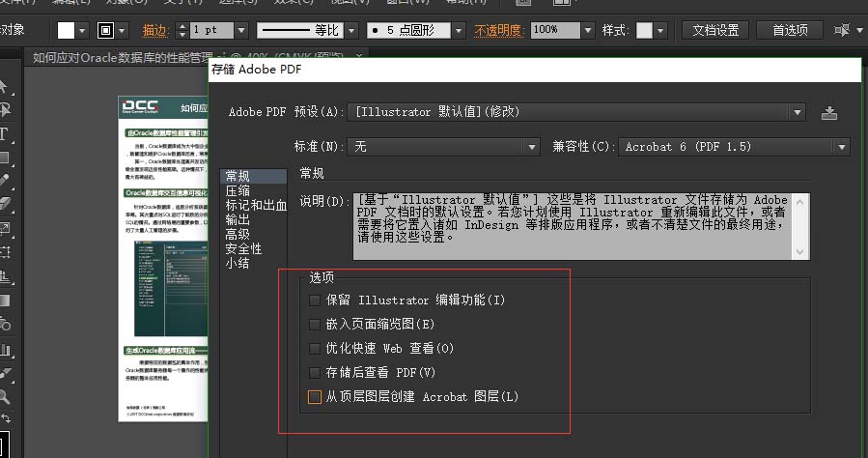Open the 标准 dropdown showing 无
This screenshot has width=868, height=458.
coord(443,147)
